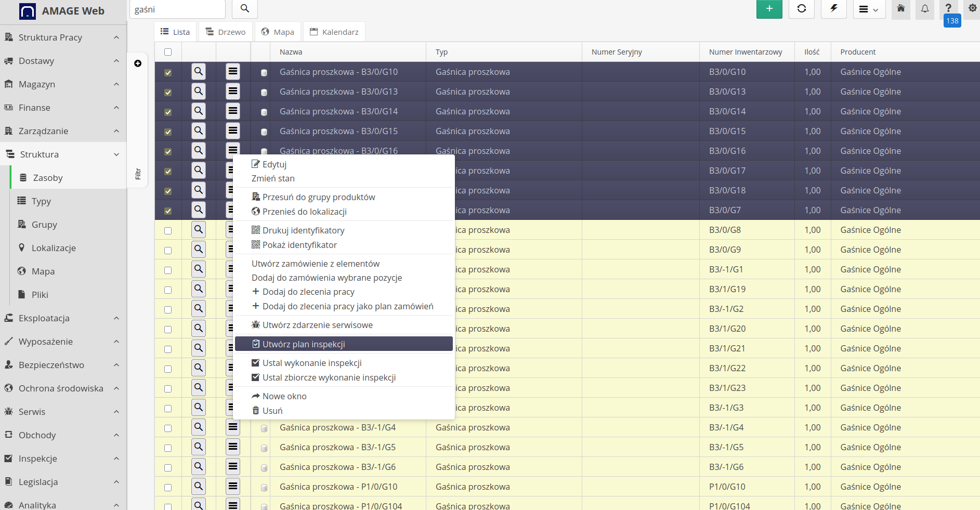Open Lokalizacje in the sidebar
980x510 pixels.
68,248
